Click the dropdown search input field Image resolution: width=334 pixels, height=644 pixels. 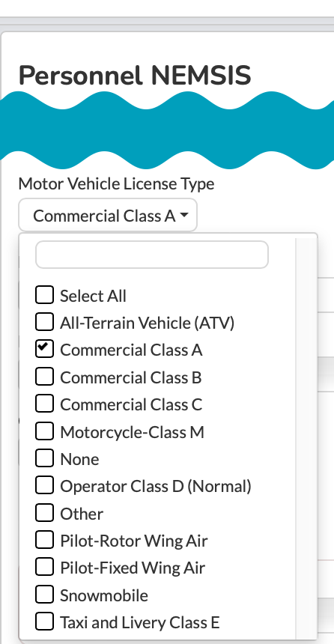tap(152, 255)
